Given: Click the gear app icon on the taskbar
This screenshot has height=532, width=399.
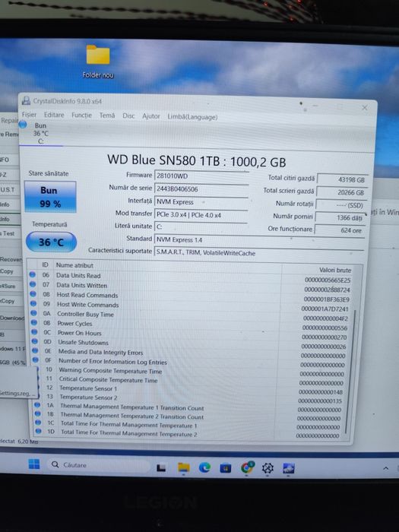Looking at the screenshot, I should [268, 468].
